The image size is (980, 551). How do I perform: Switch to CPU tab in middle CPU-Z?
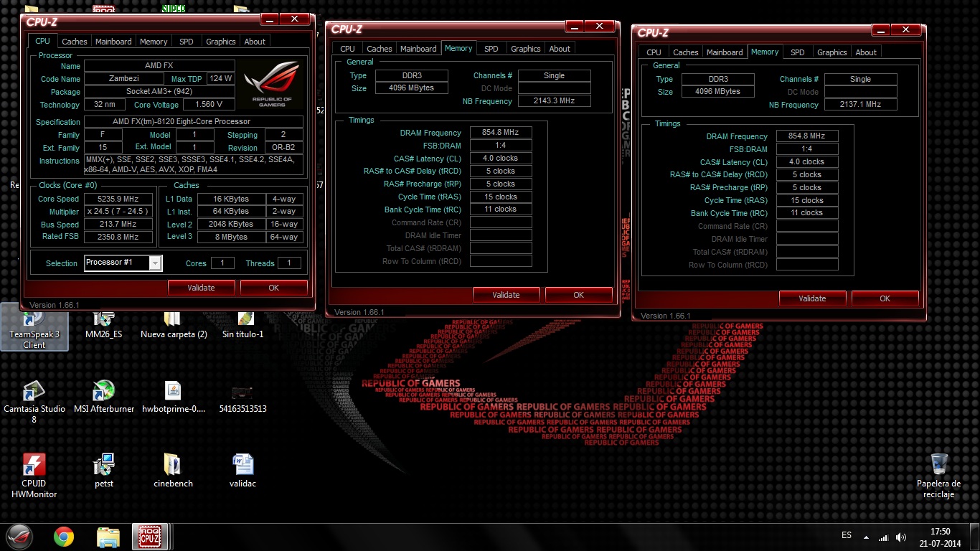pyautogui.click(x=348, y=49)
